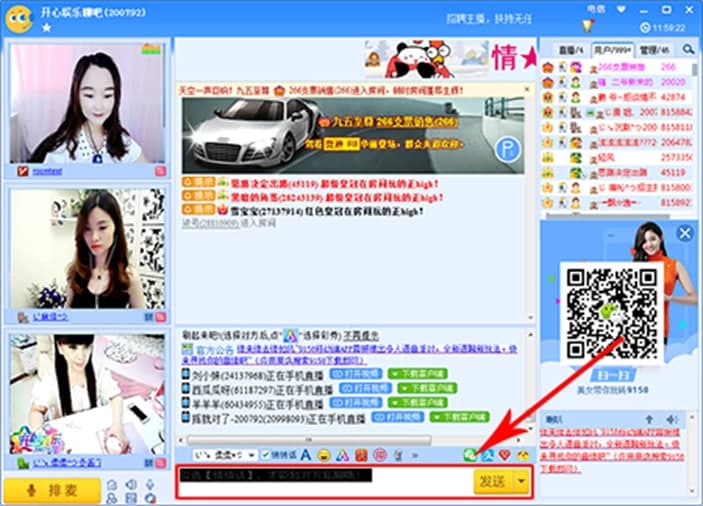The height and width of the screenshot is (506, 703).
Task: Click the pink round stamp icon
Action: point(380,455)
